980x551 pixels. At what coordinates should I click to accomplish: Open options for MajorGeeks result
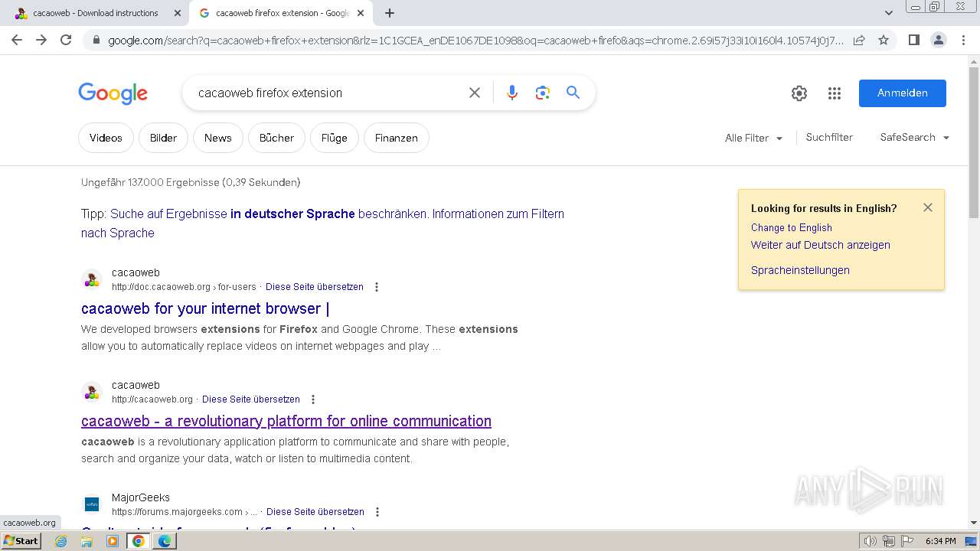coord(377,512)
